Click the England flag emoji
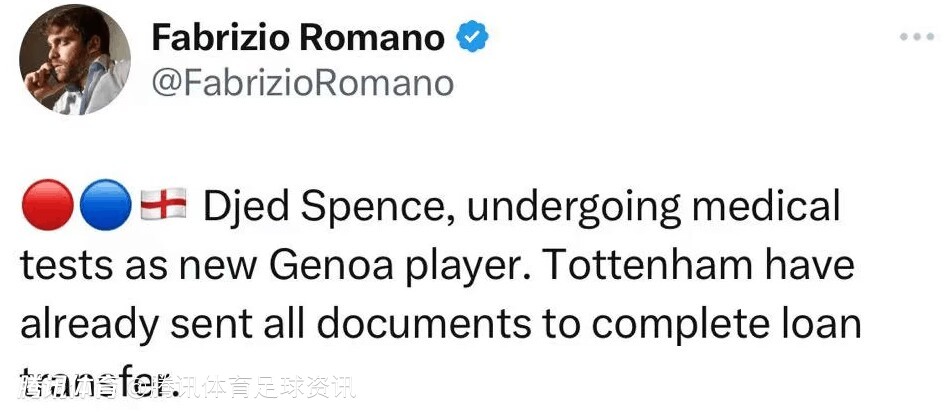This screenshot has width=944, height=415. click(x=163, y=208)
